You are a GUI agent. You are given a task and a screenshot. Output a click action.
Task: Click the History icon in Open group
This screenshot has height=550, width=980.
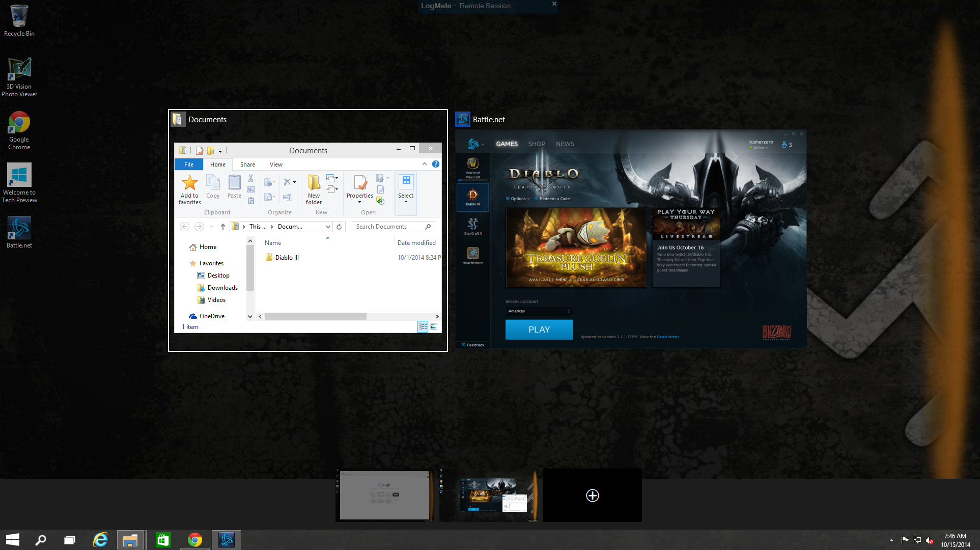pyautogui.click(x=380, y=201)
